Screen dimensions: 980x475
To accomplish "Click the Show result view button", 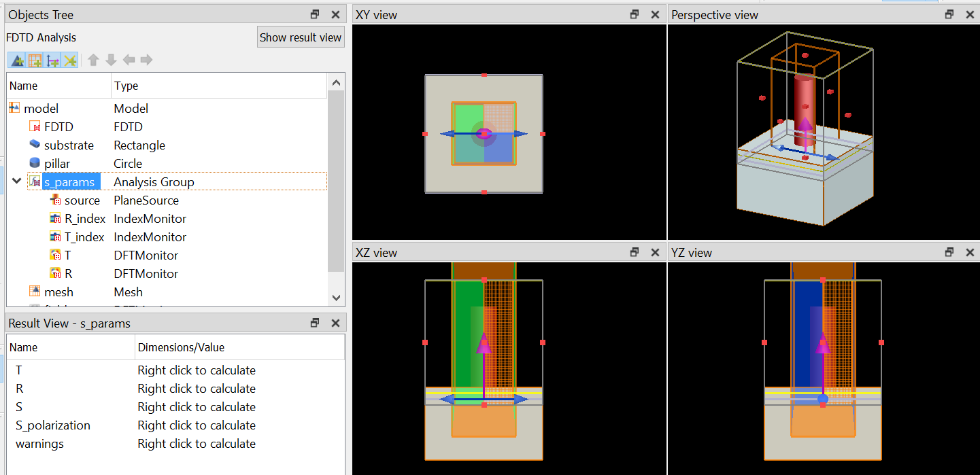I will click(x=301, y=37).
